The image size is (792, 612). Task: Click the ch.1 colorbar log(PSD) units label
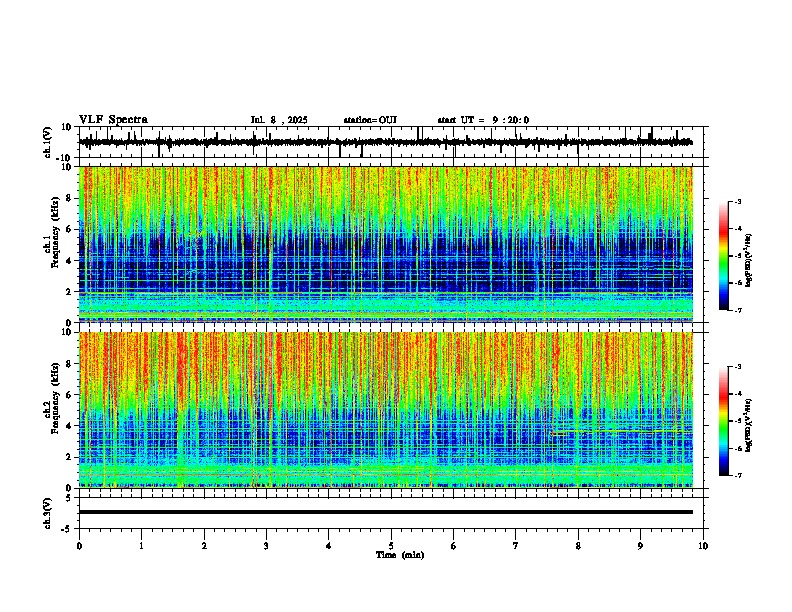pos(749,260)
